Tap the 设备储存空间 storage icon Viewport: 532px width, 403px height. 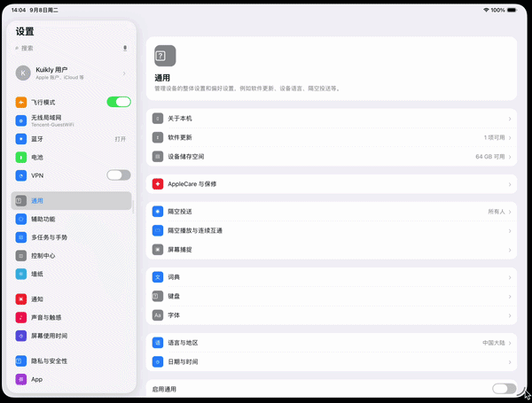click(x=158, y=157)
